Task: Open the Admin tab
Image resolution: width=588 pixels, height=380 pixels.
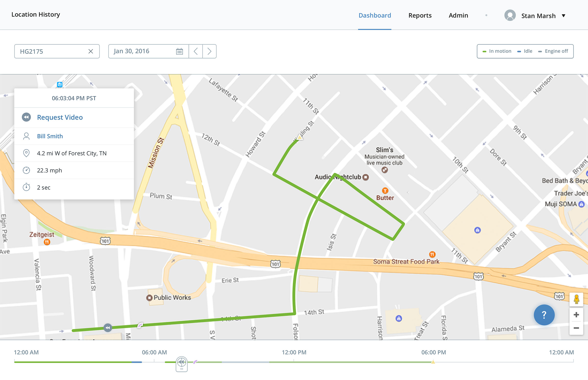Action: click(458, 15)
